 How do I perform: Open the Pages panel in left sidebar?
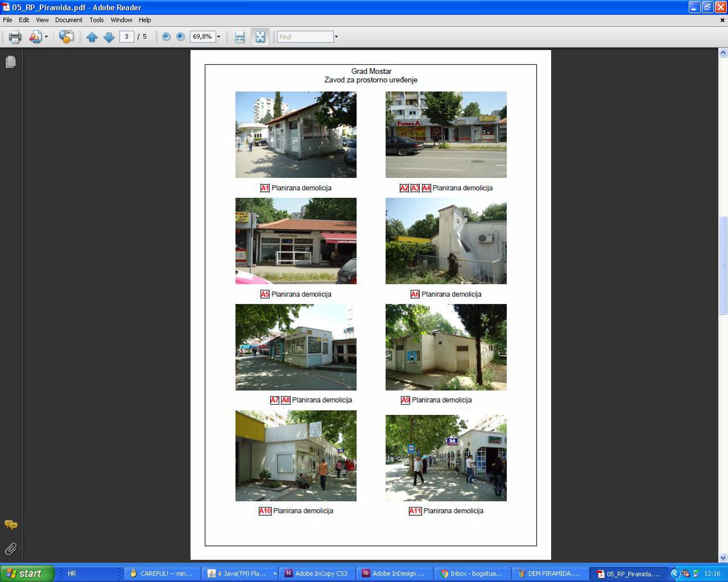[x=11, y=62]
